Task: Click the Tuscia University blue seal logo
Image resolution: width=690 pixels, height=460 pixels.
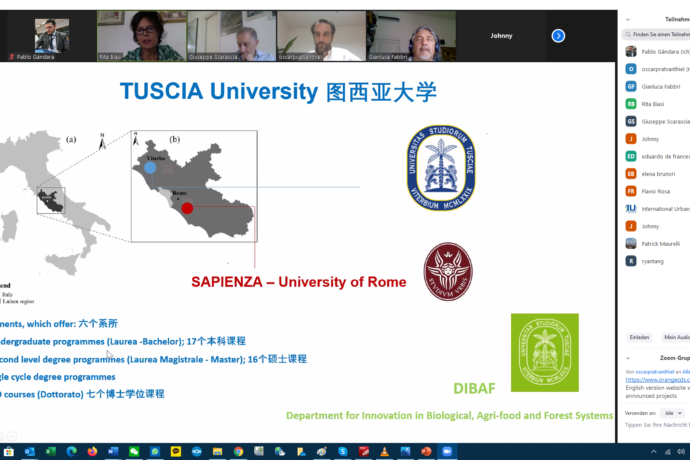Action: click(441, 168)
